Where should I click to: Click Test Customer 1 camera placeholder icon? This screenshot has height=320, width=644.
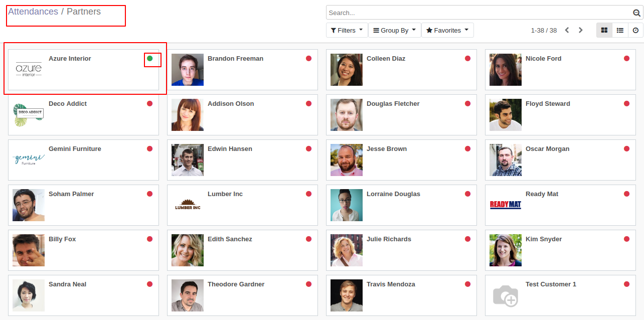[x=506, y=295]
